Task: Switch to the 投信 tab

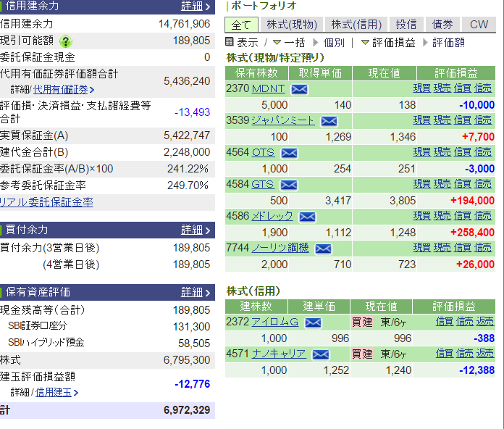Action: [406, 25]
